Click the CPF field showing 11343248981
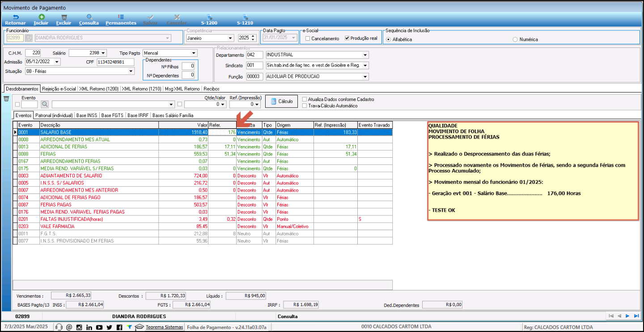This screenshot has width=644, height=332. click(115, 62)
